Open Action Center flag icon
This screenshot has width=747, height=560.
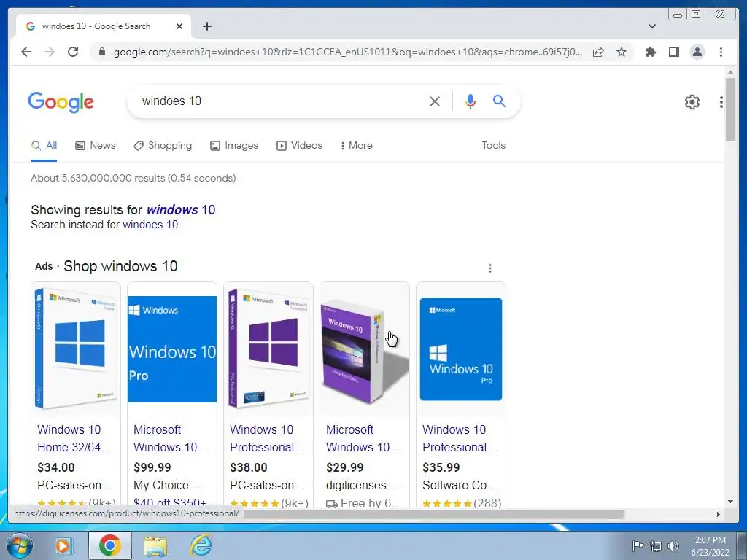pos(638,545)
